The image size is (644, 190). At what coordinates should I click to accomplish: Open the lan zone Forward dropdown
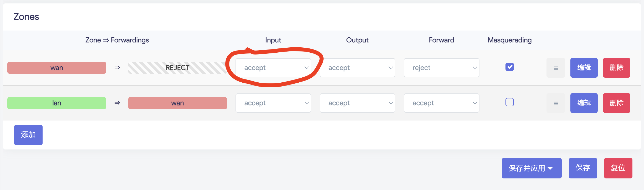[441, 103]
